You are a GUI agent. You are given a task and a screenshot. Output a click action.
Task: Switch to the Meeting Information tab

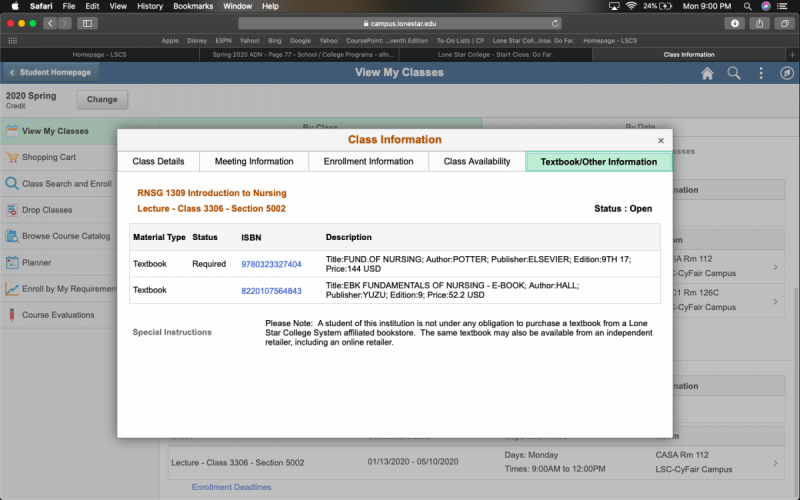pos(254,161)
